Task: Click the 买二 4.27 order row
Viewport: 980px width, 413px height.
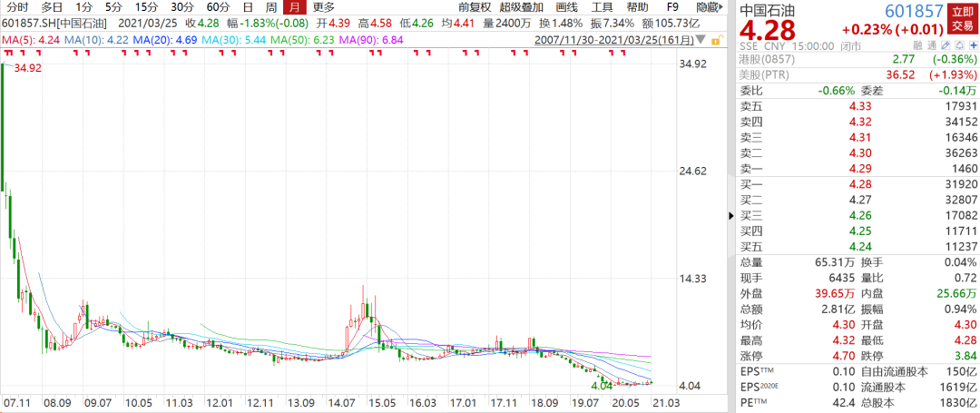Action: pyautogui.click(x=858, y=200)
